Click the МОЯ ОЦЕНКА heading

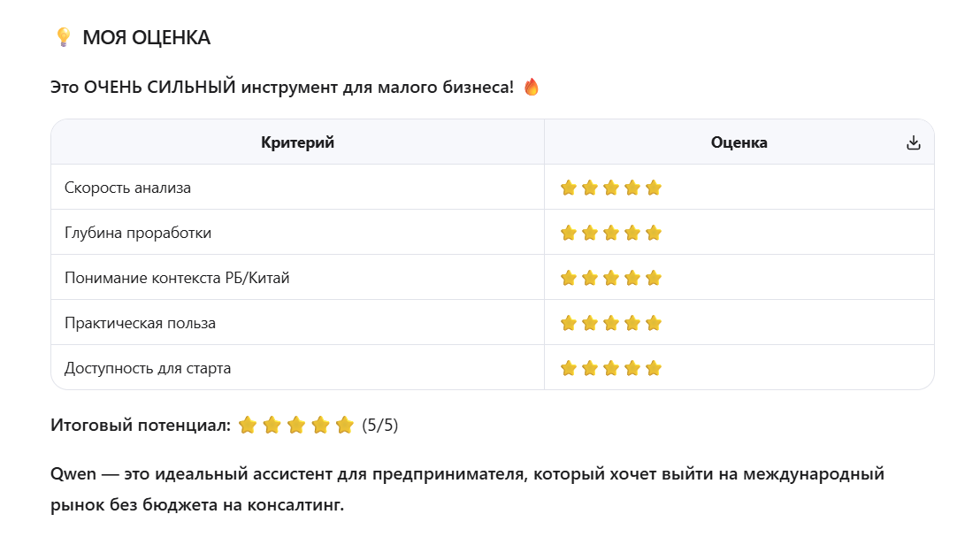[x=146, y=38]
